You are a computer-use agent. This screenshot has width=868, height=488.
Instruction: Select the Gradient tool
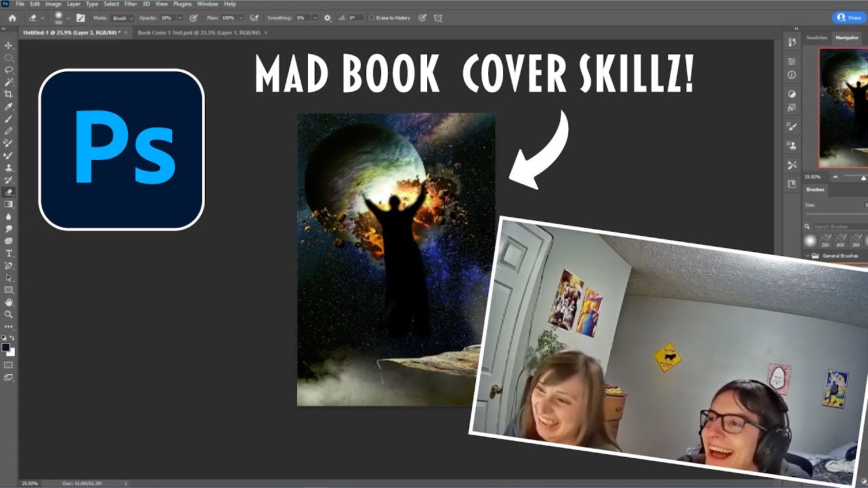pos(9,204)
